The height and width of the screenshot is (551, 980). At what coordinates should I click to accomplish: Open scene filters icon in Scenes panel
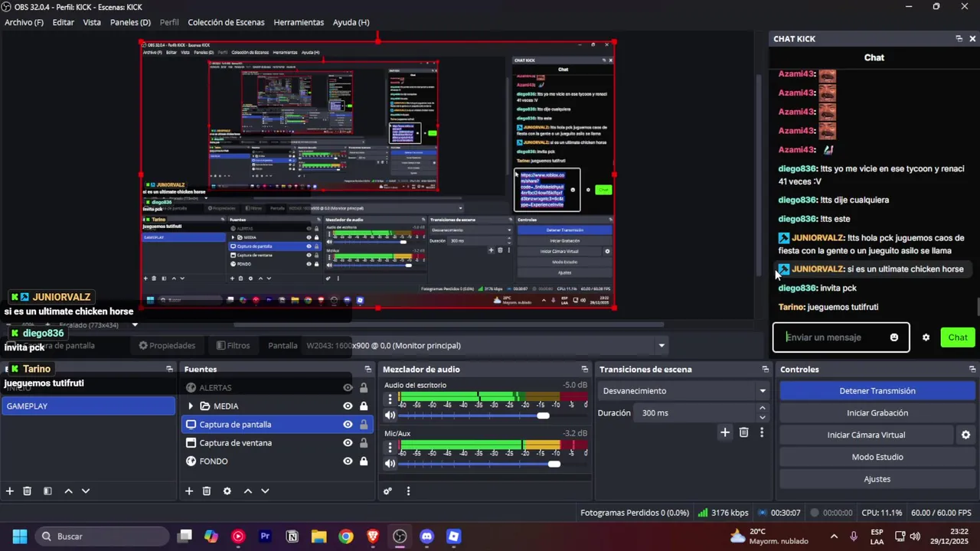[x=47, y=491]
